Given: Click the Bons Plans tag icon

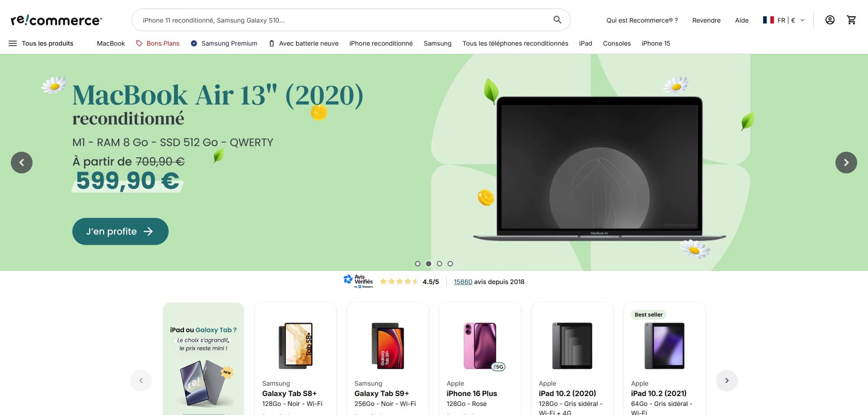Looking at the screenshot, I should (139, 43).
